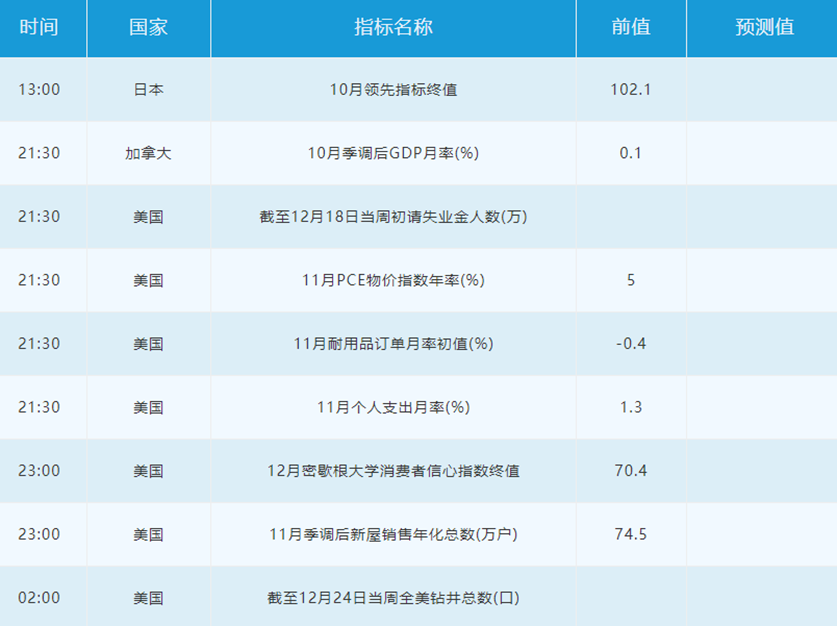Screen dimensions: 837x626
Task: Select the previous value -0.4
Action: click(631, 344)
